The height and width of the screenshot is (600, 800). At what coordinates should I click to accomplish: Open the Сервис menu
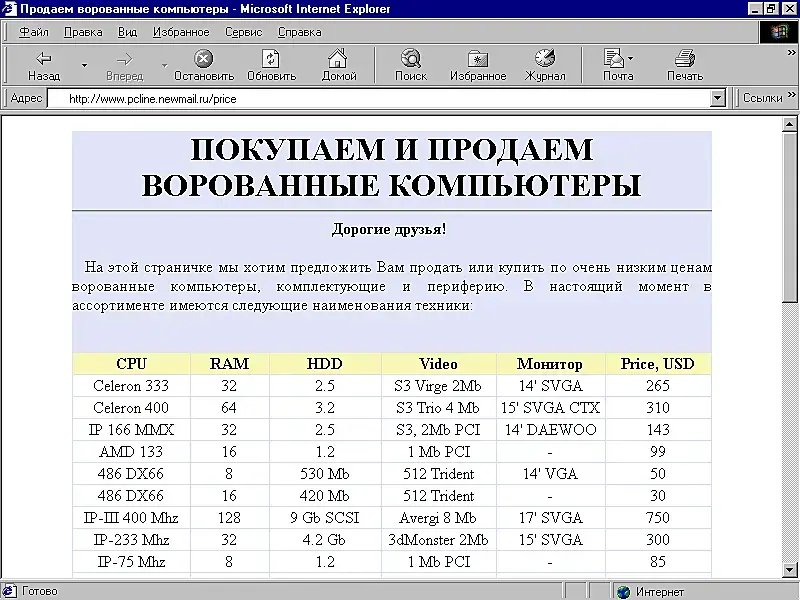(x=244, y=32)
